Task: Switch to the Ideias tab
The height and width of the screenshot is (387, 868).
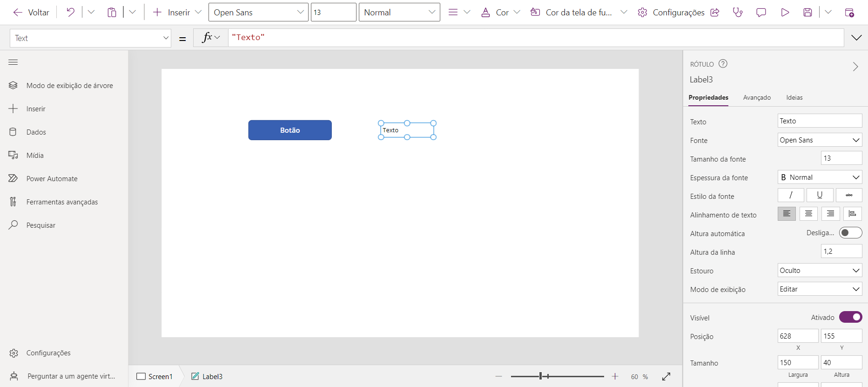Action: coord(794,97)
